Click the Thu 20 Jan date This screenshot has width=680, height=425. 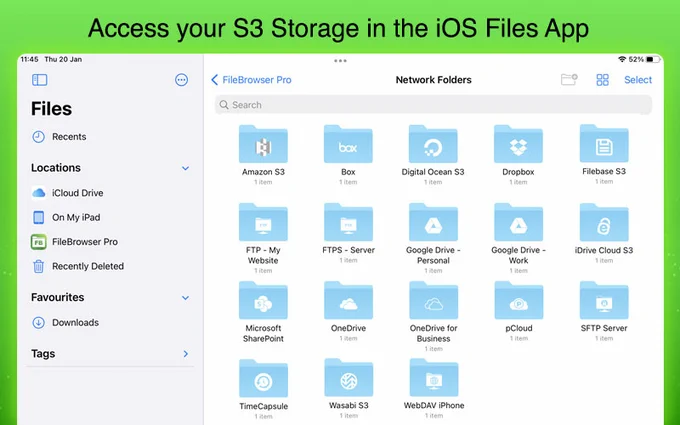point(63,59)
